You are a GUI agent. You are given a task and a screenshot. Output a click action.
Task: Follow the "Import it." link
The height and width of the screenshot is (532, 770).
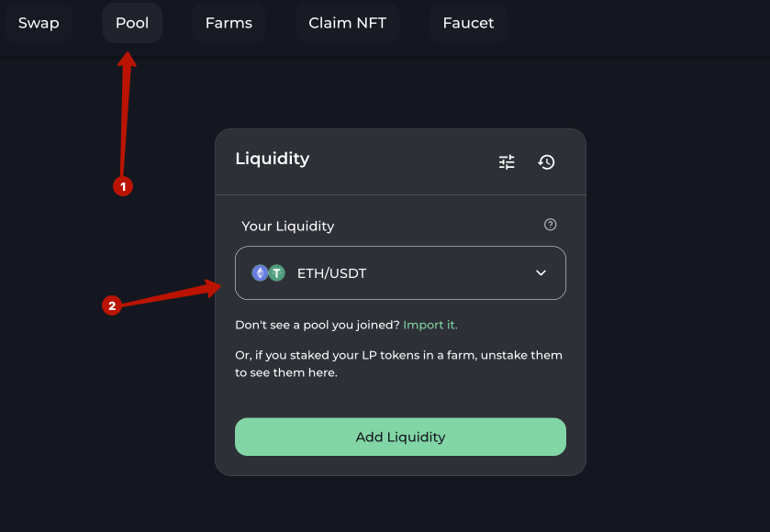(x=430, y=325)
